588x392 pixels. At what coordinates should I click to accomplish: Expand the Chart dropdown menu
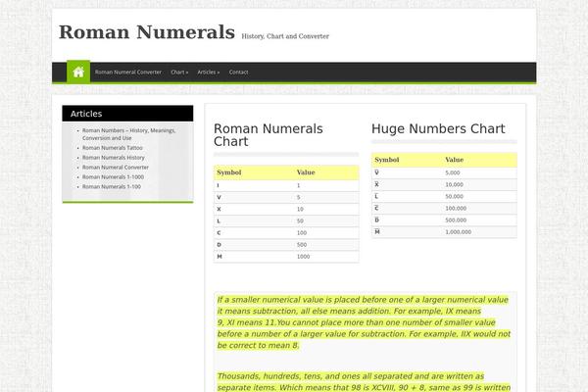[179, 72]
